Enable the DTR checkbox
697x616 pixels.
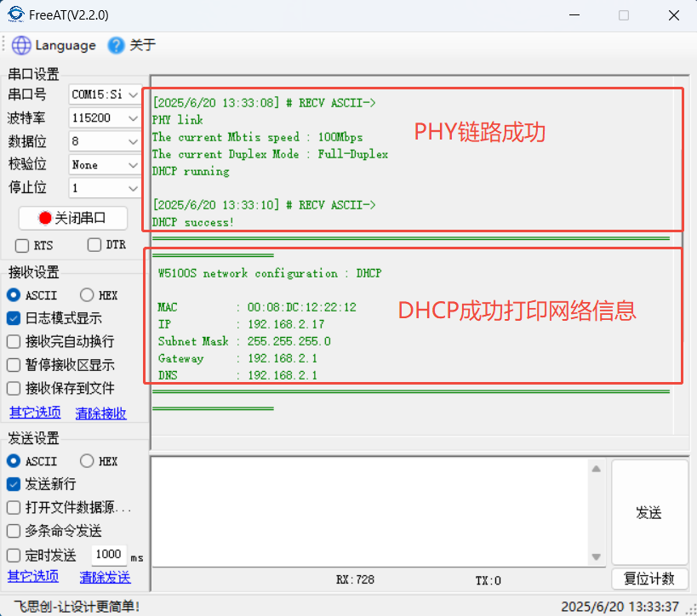(x=94, y=245)
